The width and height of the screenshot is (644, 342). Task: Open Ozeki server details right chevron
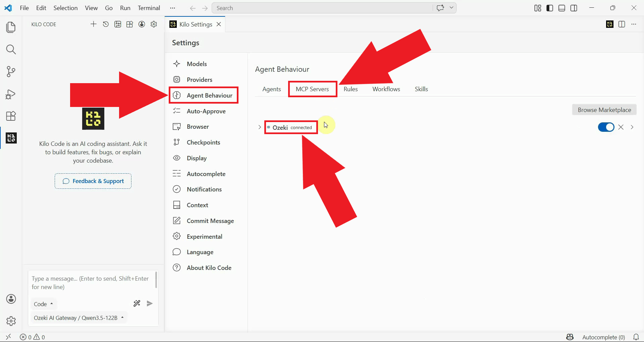tap(632, 127)
